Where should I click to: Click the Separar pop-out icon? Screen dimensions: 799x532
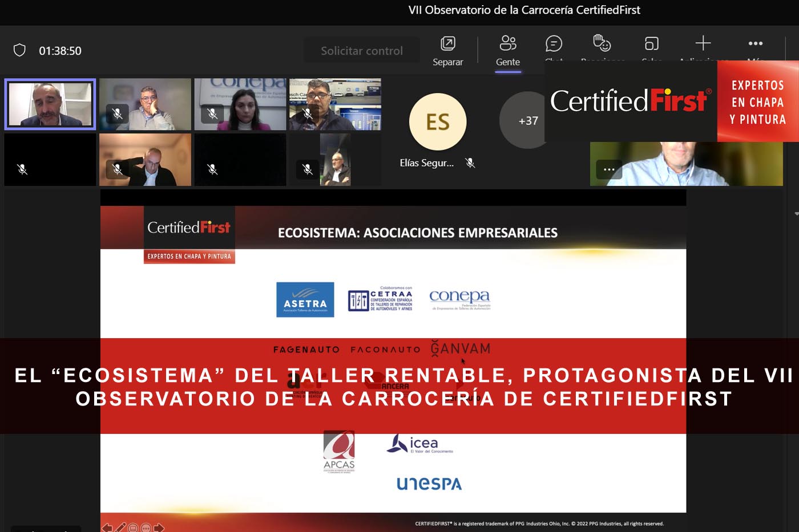coord(448,43)
